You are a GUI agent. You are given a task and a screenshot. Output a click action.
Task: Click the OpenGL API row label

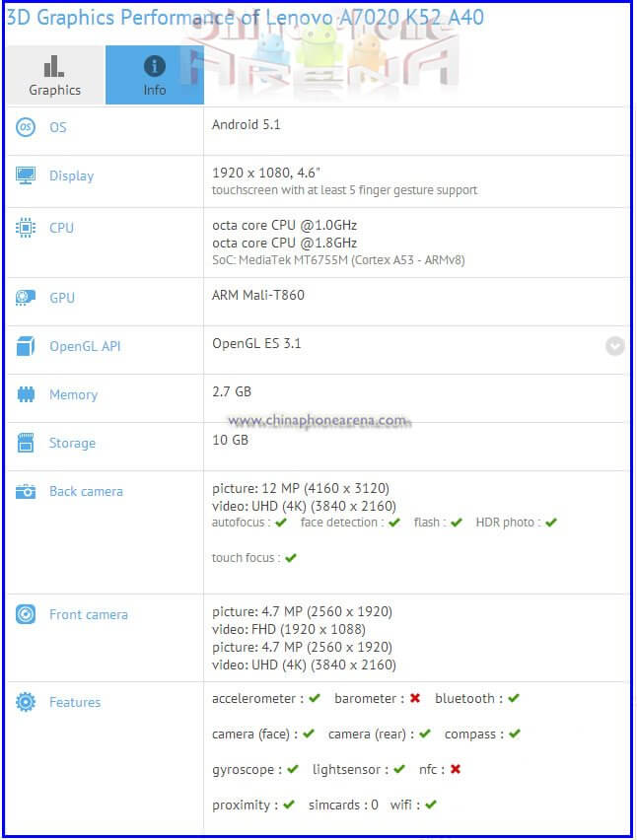85,347
